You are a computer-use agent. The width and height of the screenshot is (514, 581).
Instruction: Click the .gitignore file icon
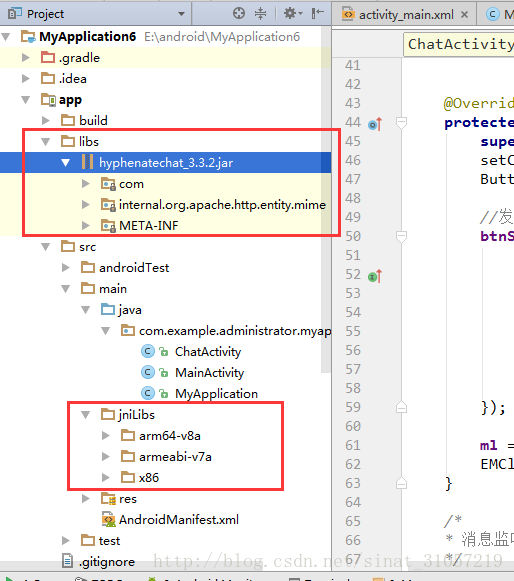pos(67,561)
